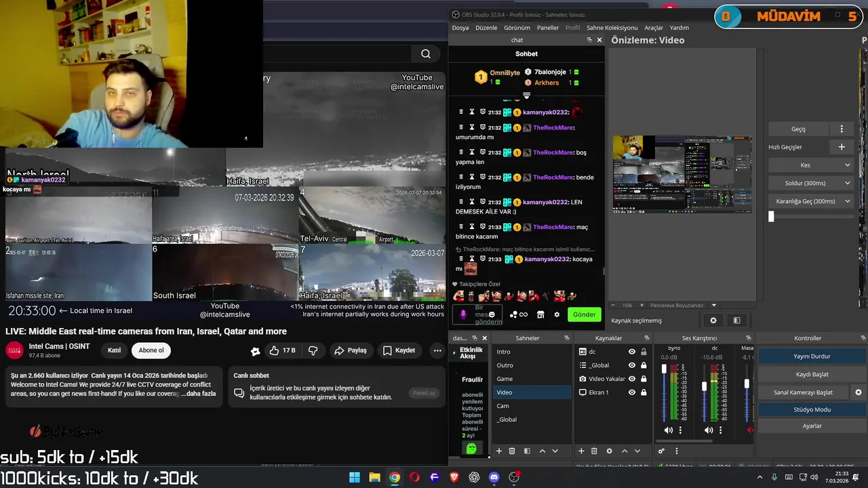Hide the dc source
868x488 pixels.
632,352
